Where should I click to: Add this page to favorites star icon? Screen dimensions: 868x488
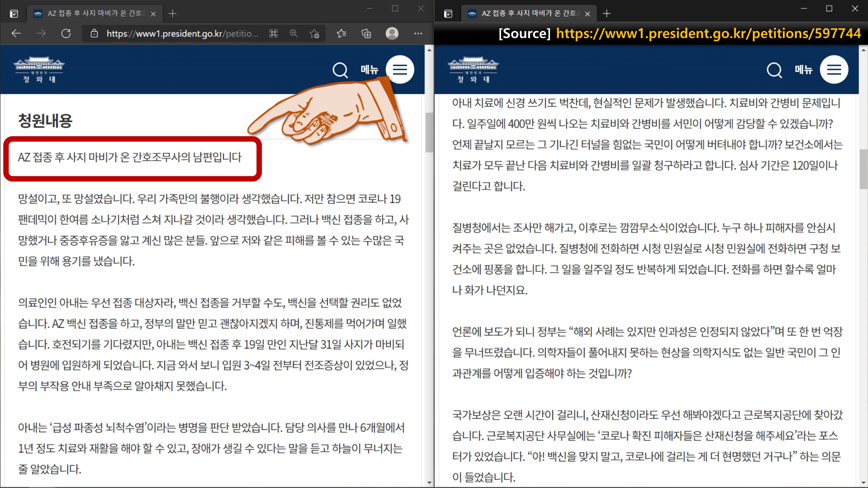point(314,34)
